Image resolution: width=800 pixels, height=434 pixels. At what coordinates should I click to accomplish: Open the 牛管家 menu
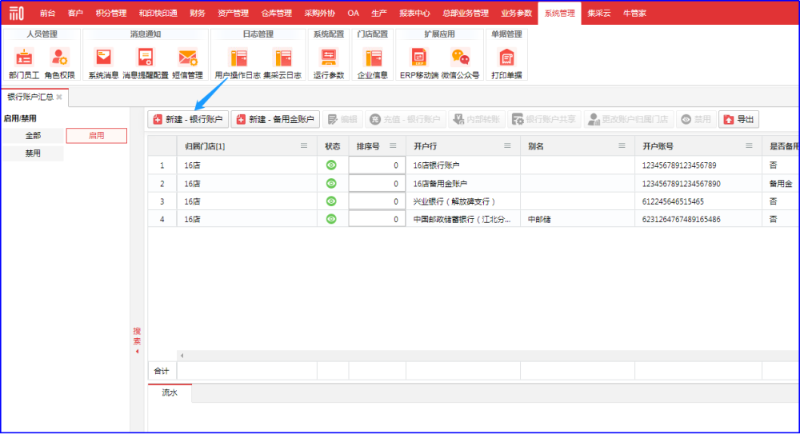coord(635,13)
